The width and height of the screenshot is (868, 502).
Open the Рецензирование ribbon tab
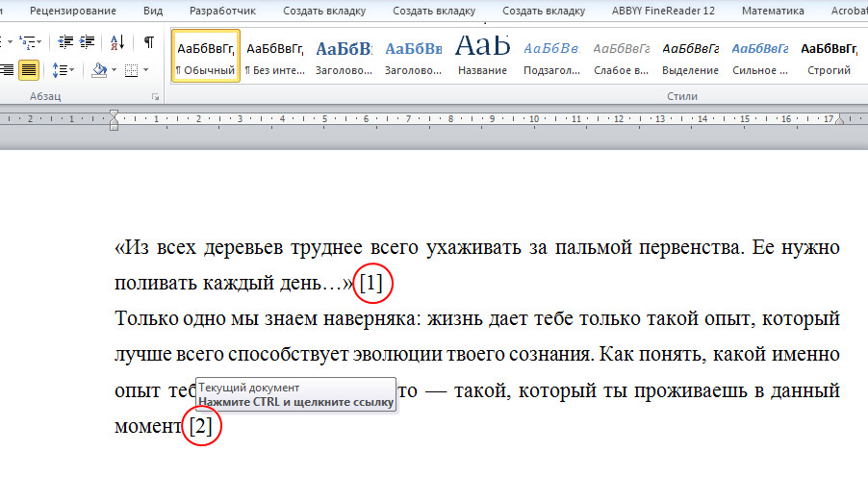(73, 11)
